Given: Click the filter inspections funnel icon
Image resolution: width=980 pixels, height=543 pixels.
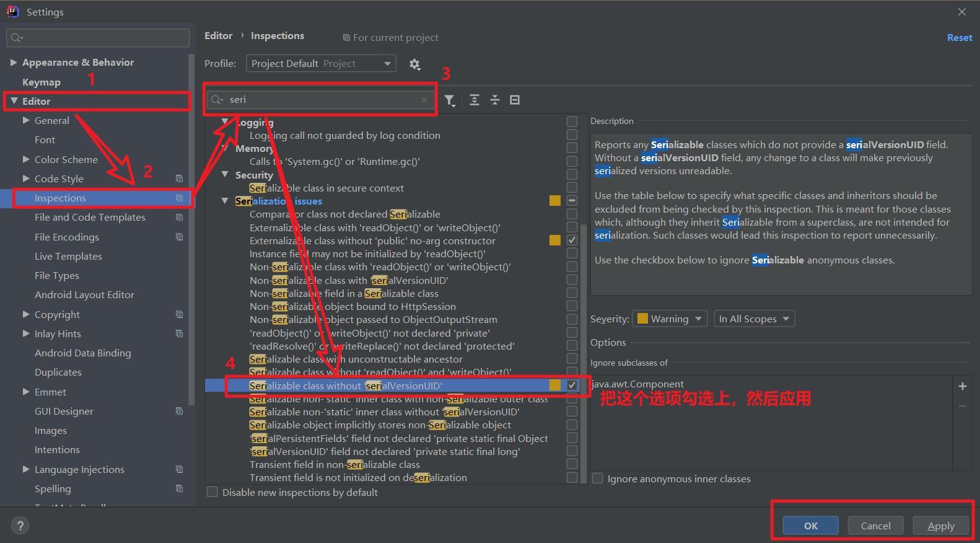Looking at the screenshot, I should [450, 100].
